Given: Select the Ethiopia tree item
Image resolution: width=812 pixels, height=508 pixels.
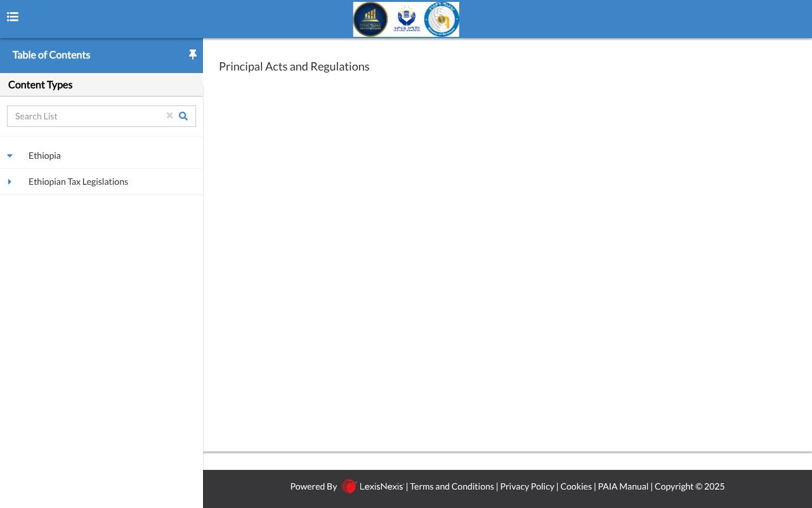Looking at the screenshot, I should [44, 156].
